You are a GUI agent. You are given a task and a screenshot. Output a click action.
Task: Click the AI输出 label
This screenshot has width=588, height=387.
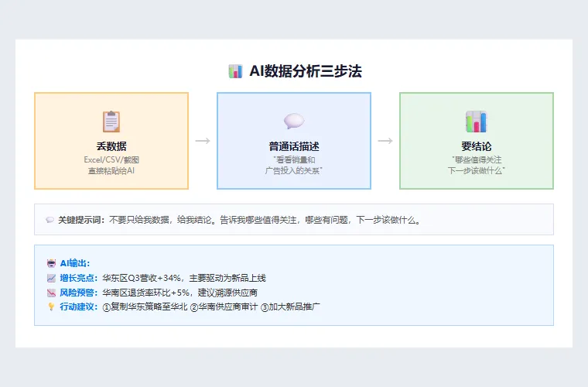point(73,263)
